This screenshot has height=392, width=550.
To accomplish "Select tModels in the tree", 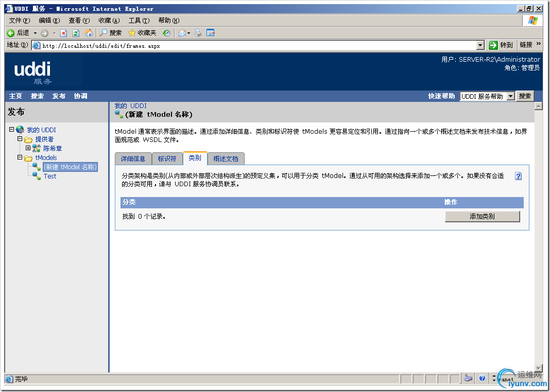I will [x=46, y=157].
